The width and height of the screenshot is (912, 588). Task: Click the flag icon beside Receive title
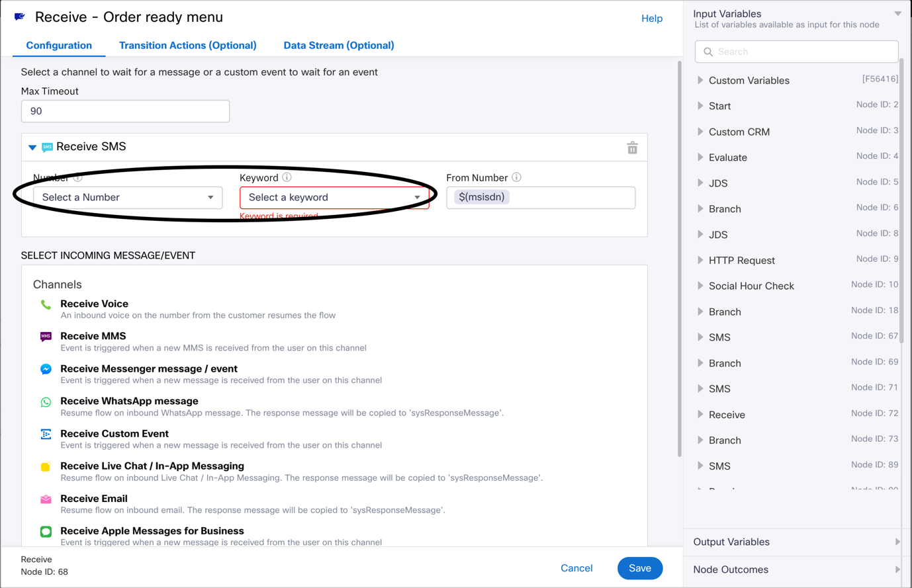20,17
